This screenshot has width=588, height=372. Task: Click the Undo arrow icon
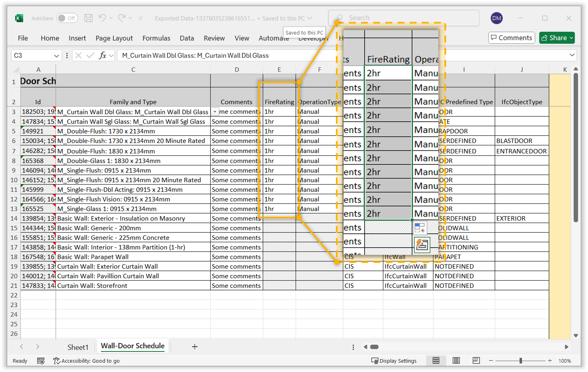tap(102, 18)
